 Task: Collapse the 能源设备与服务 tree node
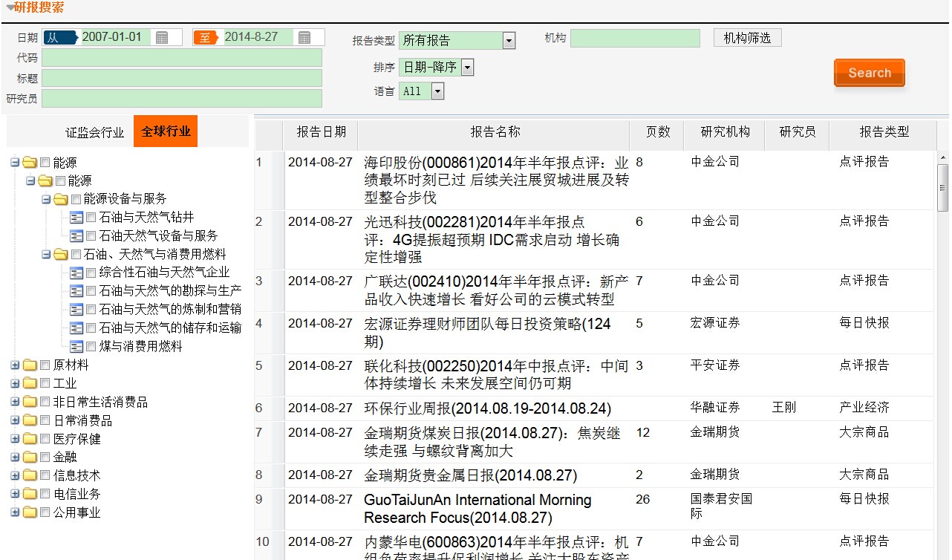click(x=46, y=198)
